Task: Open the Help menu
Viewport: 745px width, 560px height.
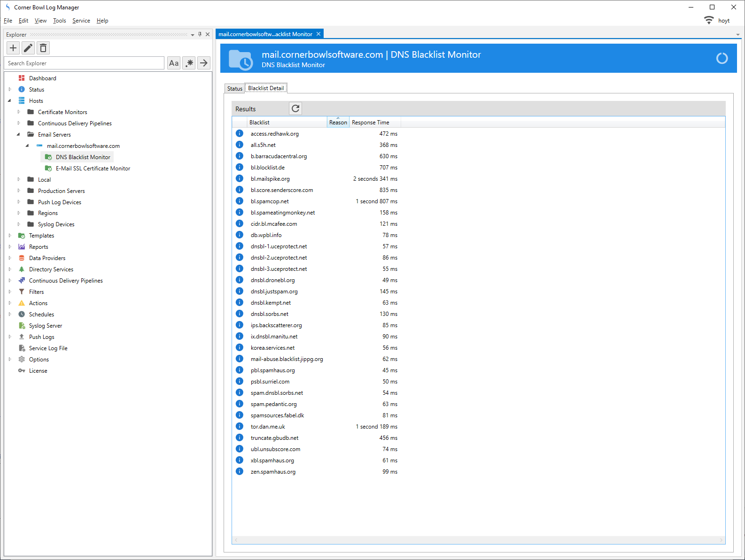Action: (102, 21)
